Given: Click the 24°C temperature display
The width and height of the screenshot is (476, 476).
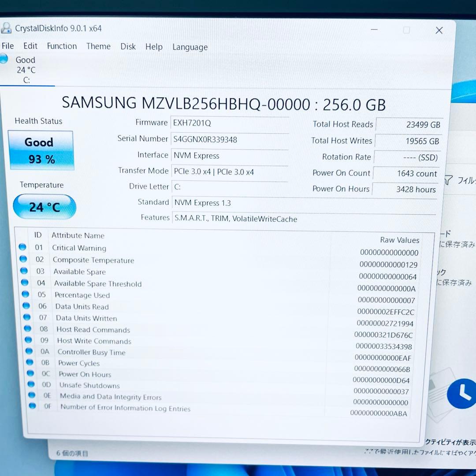Looking at the screenshot, I should click(44, 206).
